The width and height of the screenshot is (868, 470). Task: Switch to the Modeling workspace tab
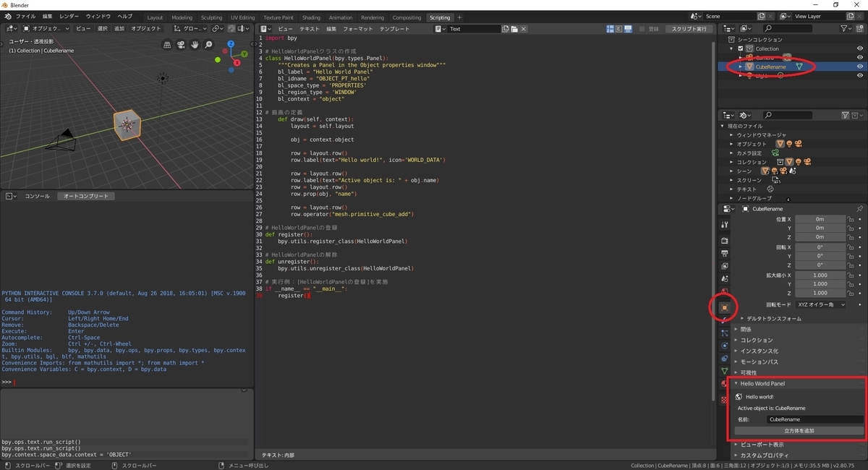pyautogui.click(x=182, y=17)
